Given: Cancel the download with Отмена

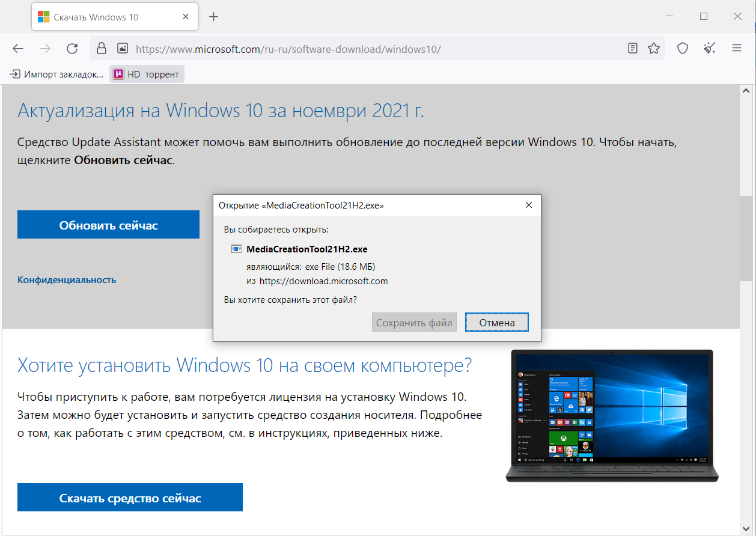Looking at the screenshot, I should 497,323.
